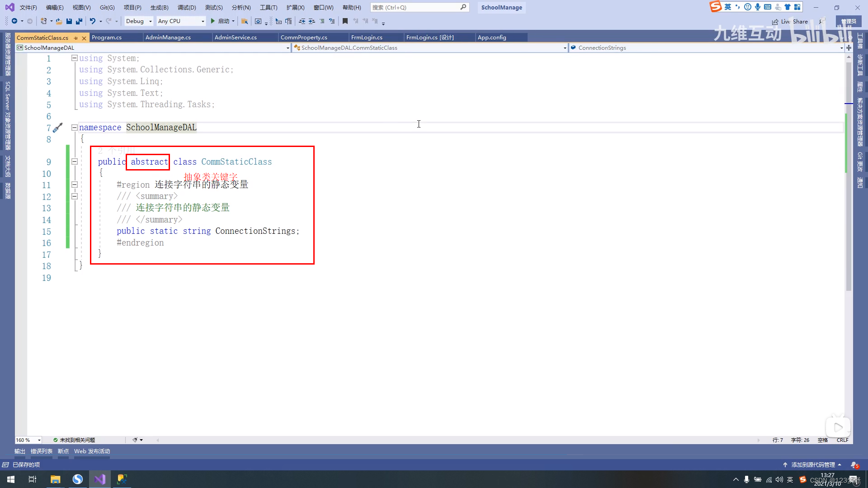This screenshot has height=488, width=868.
Task: Collapse the using directives block at line 1
Action: 74,58
